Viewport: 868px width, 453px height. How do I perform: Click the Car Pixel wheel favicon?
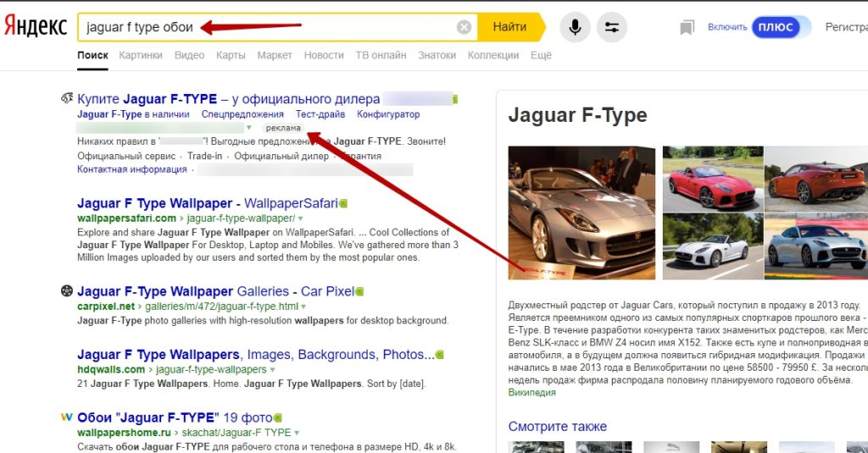[x=67, y=291]
